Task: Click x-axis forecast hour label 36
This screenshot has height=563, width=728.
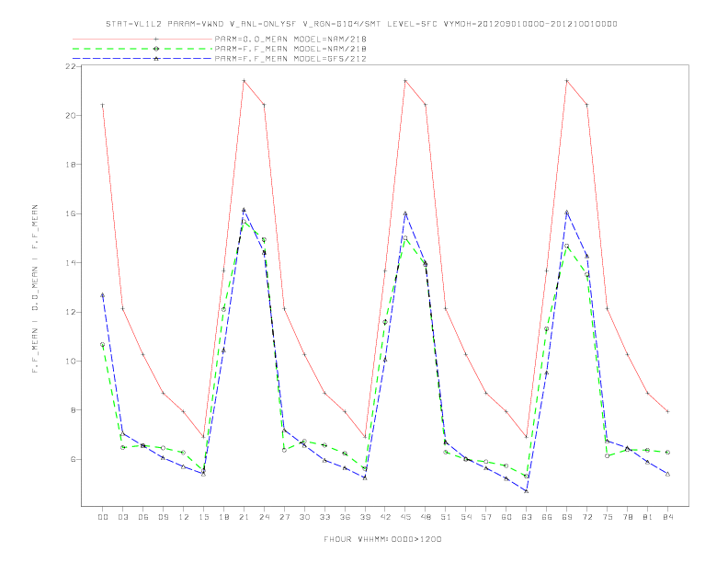Action: [x=345, y=517]
